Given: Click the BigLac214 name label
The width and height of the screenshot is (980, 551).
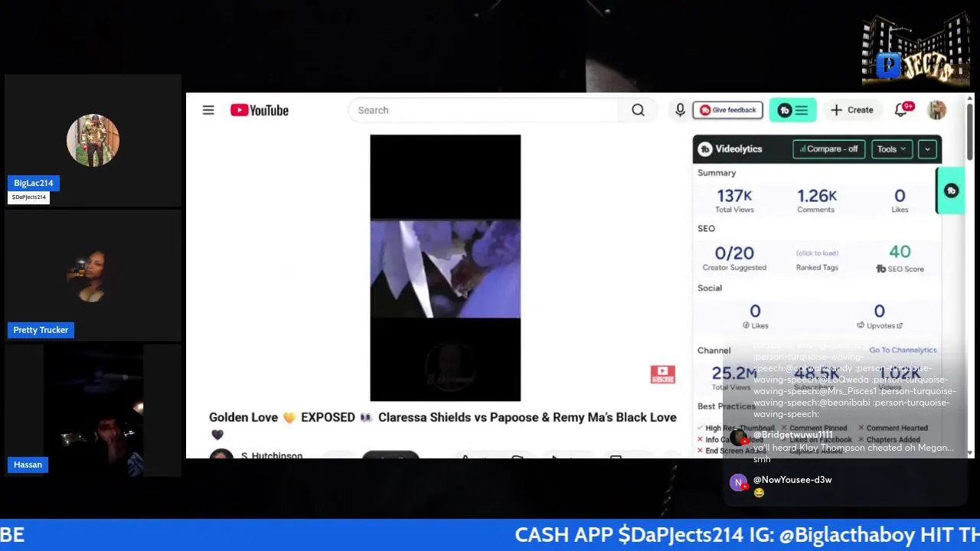Looking at the screenshot, I should 34,183.
